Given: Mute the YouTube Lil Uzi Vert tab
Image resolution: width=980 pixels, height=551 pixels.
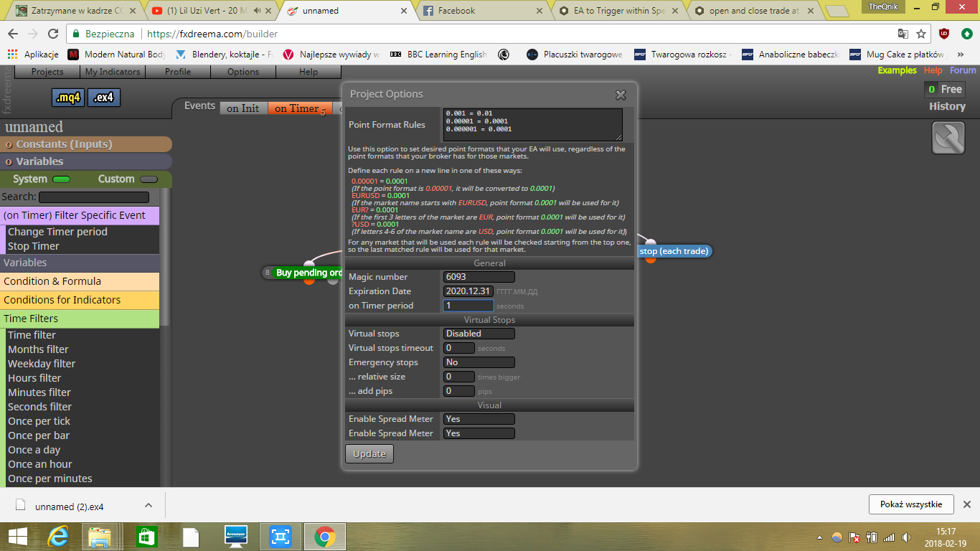Looking at the screenshot, I should tap(258, 11).
